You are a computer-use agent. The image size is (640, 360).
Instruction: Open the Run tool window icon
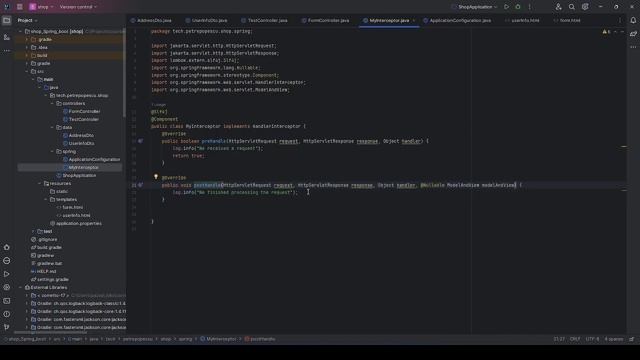click(x=7, y=274)
